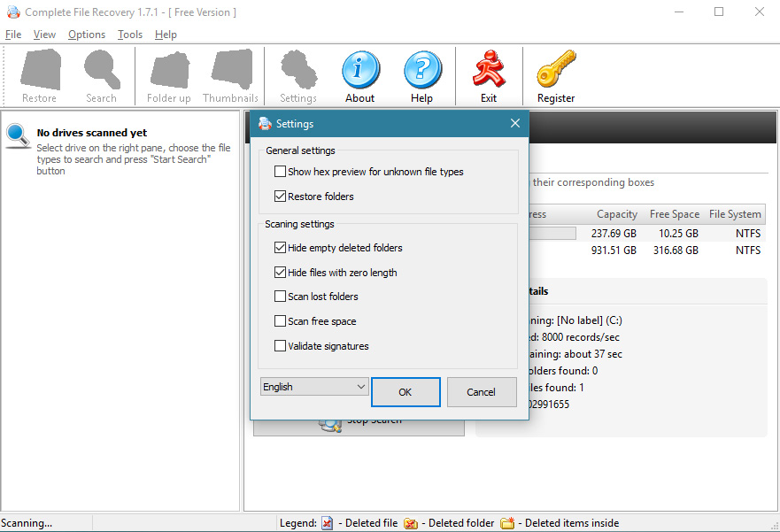Open the English language dropdown
The image size is (780, 532).
click(314, 387)
